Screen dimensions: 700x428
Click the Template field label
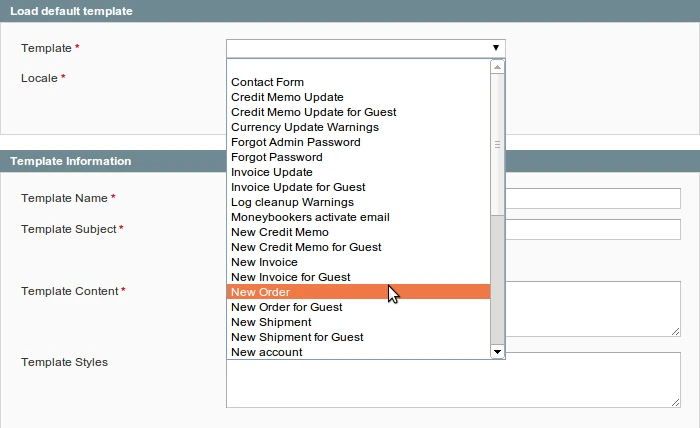46,48
